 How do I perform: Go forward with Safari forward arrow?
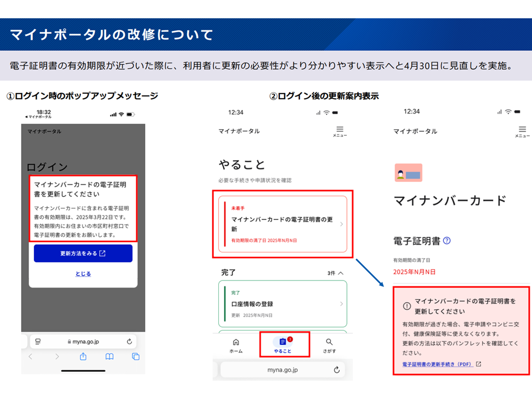pos(57,356)
